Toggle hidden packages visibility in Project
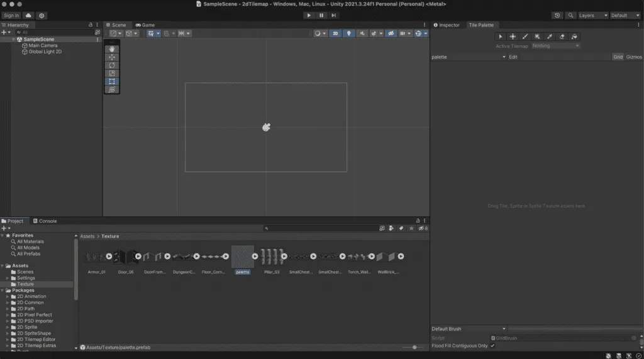The width and height of the screenshot is (644, 359). coord(423,228)
